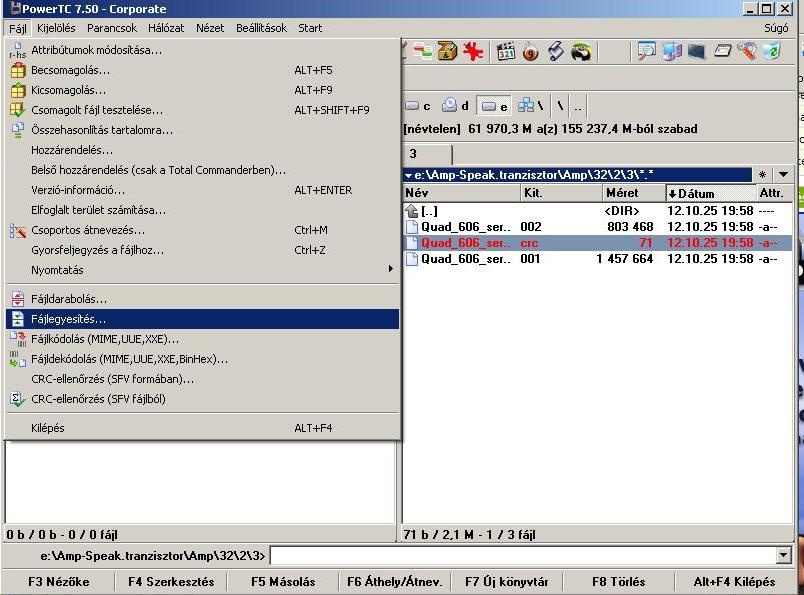The height and width of the screenshot is (595, 804).
Task: Click the red splat toolbar icon
Action: [x=473, y=51]
